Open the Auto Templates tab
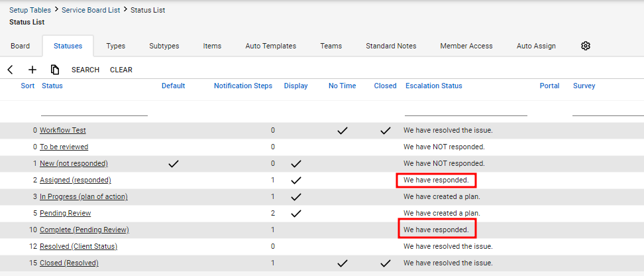The height and width of the screenshot is (276, 644). coord(271,46)
